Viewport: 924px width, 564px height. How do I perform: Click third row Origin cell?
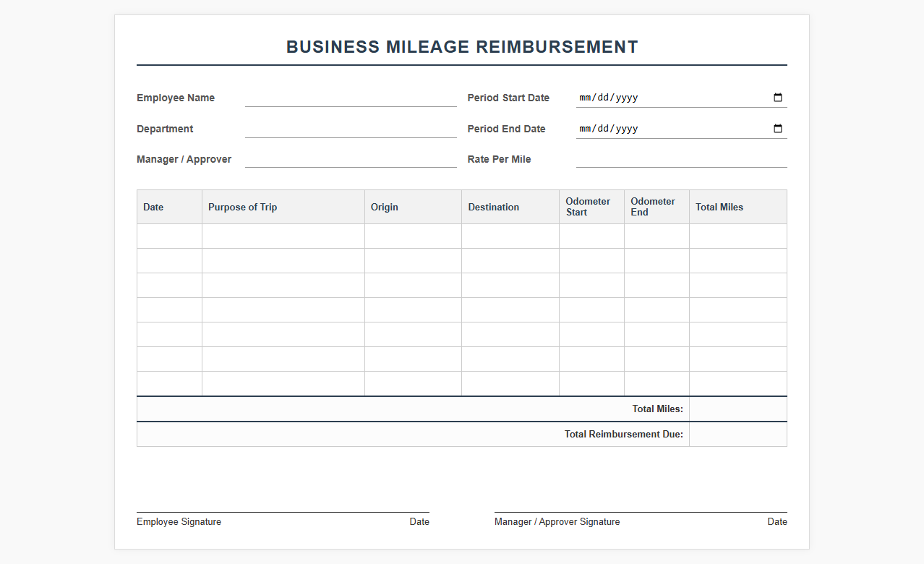pos(413,286)
